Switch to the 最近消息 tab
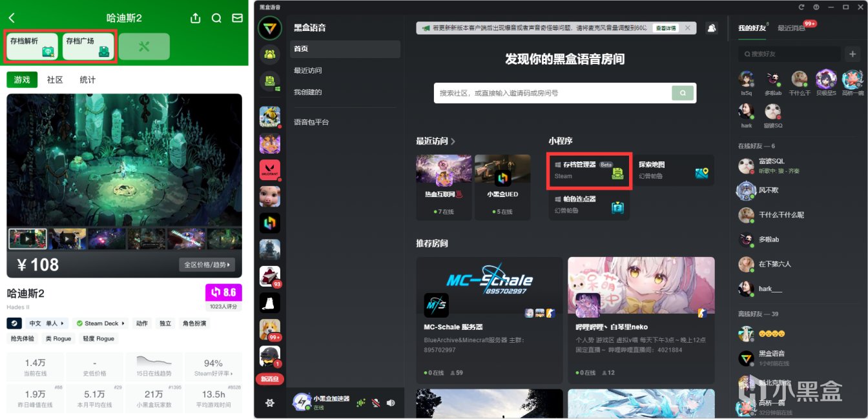This screenshot has width=868, height=419. 792,28
